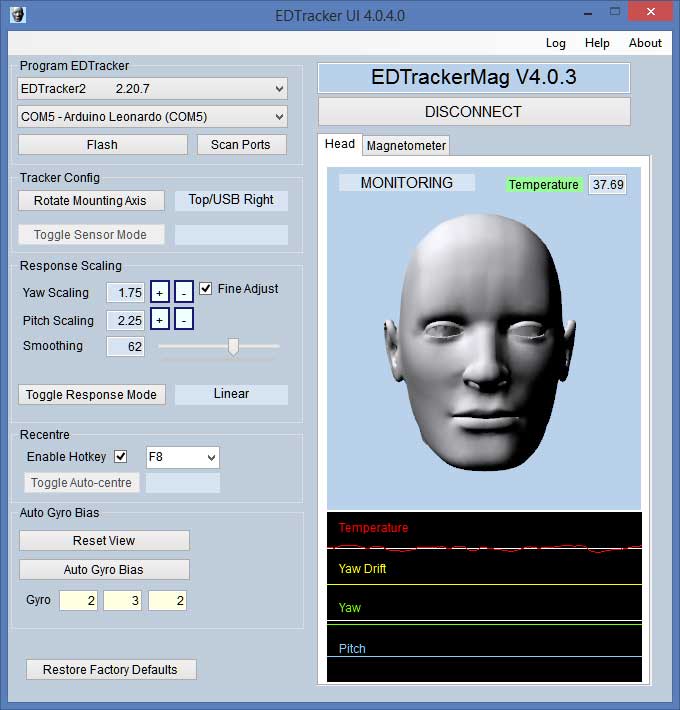Increase Yaw Scaling with plus button
This screenshot has width=680, height=710.
pyautogui.click(x=160, y=292)
